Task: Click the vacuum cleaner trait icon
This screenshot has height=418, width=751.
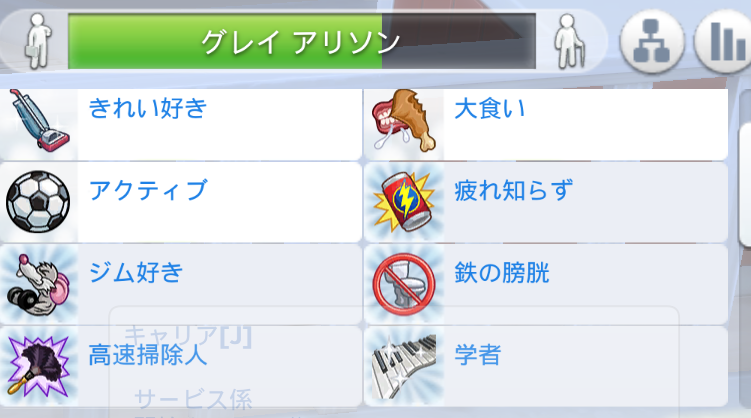Action: click(x=39, y=121)
